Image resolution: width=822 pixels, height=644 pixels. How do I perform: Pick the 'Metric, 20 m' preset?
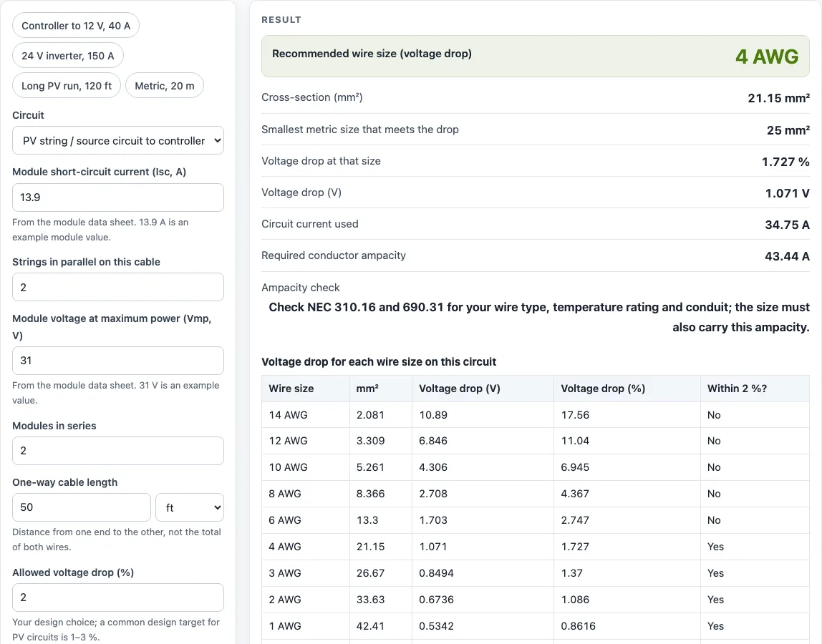(165, 85)
